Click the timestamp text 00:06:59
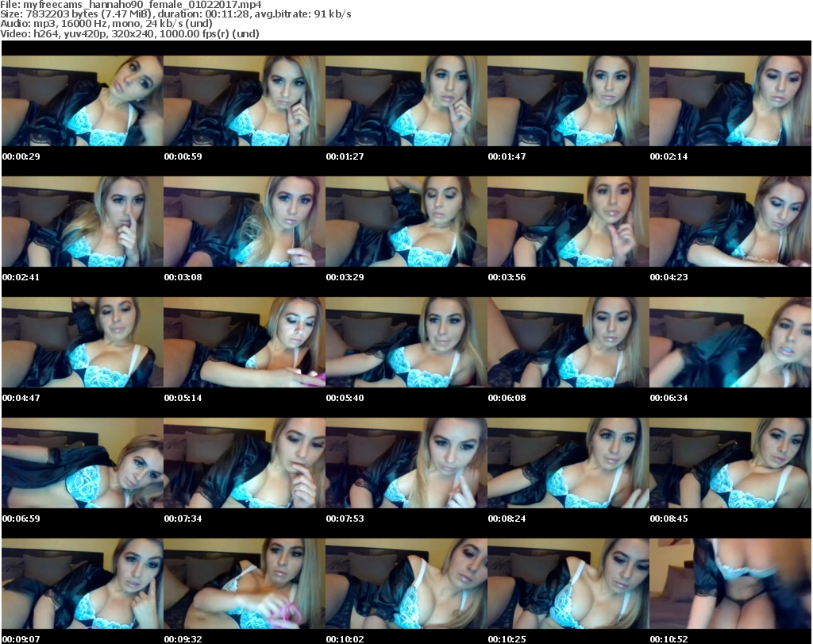Image resolution: width=813 pixels, height=644 pixels. point(21,519)
